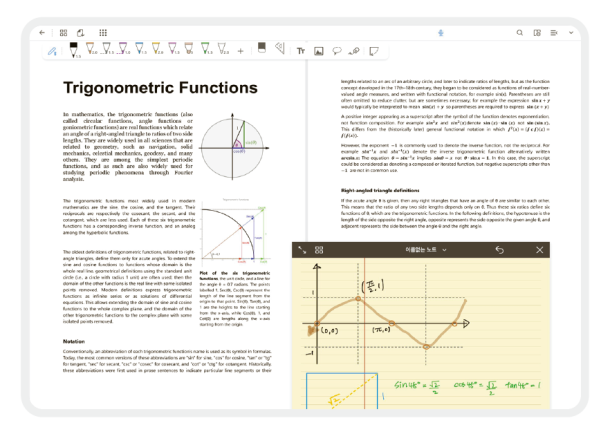Toggle the blue pen-mode icon at toolbar start
This screenshot has height=434, width=610.
[52, 51]
